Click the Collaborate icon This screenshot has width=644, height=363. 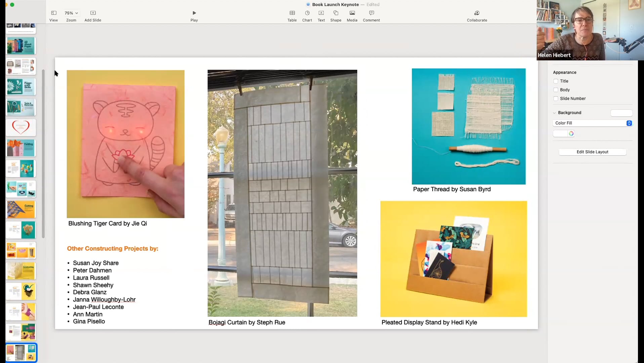pyautogui.click(x=477, y=13)
